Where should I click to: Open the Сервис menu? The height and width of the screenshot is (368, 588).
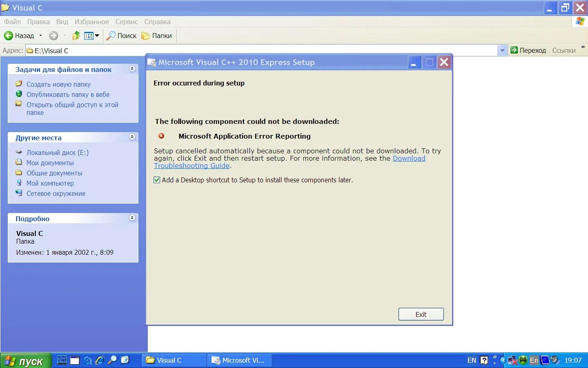tap(126, 22)
